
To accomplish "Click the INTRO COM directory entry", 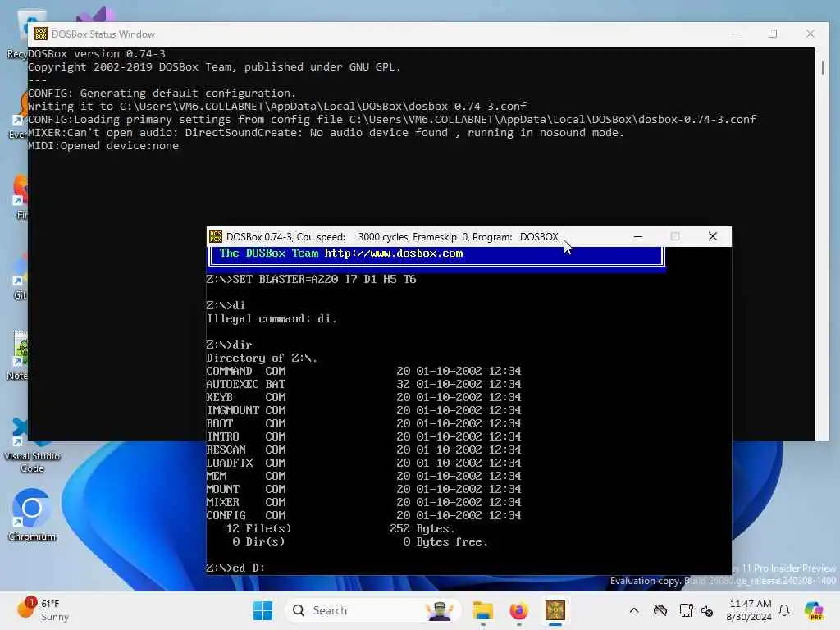I will coord(363,436).
